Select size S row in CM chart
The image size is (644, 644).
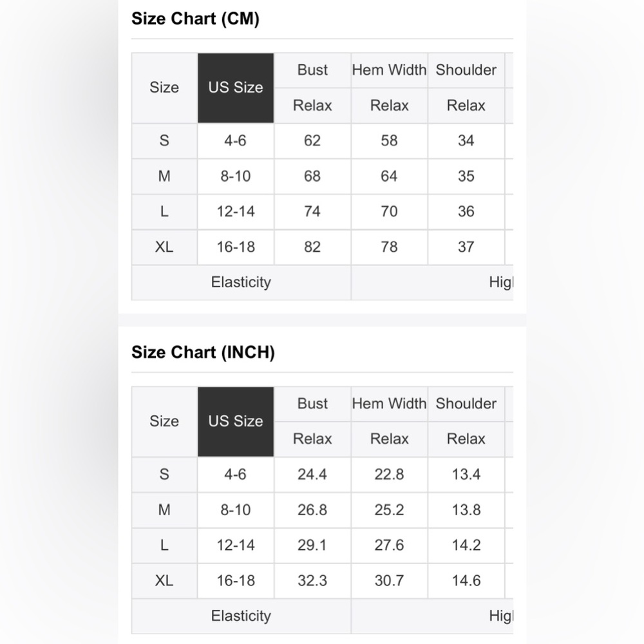pos(323,141)
